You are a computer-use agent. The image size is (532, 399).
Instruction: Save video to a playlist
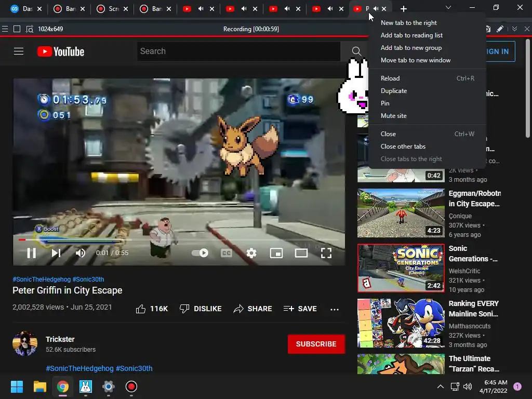point(300,309)
